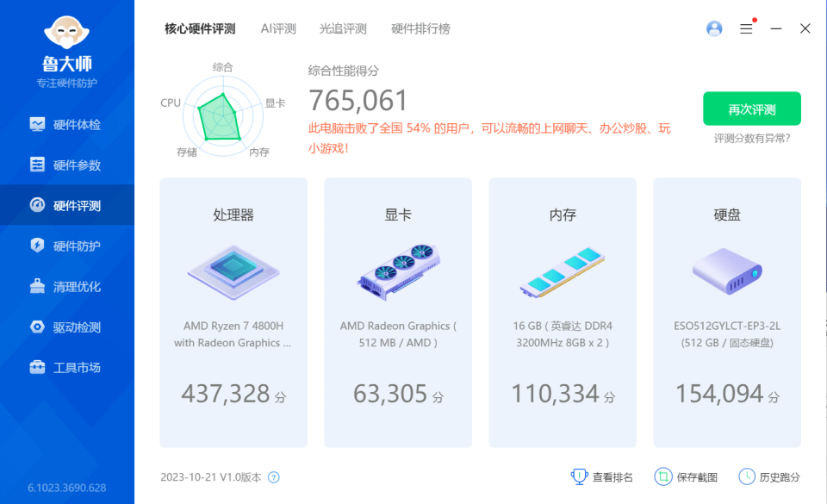Click the version help question mark
Screen dimensions: 827x504
coord(274,476)
